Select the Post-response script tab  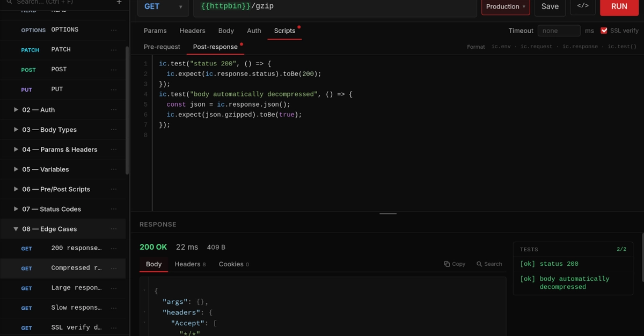click(x=215, y=47)
